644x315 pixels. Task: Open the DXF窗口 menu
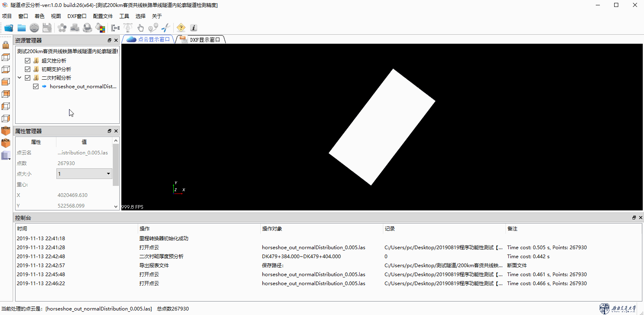point(77,16)
